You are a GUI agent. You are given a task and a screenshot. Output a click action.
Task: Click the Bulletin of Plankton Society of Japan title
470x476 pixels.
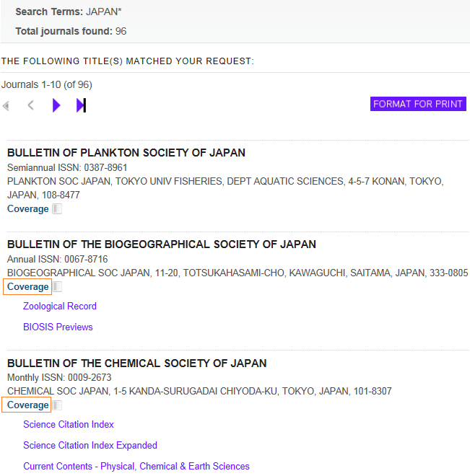pos(126,153)
